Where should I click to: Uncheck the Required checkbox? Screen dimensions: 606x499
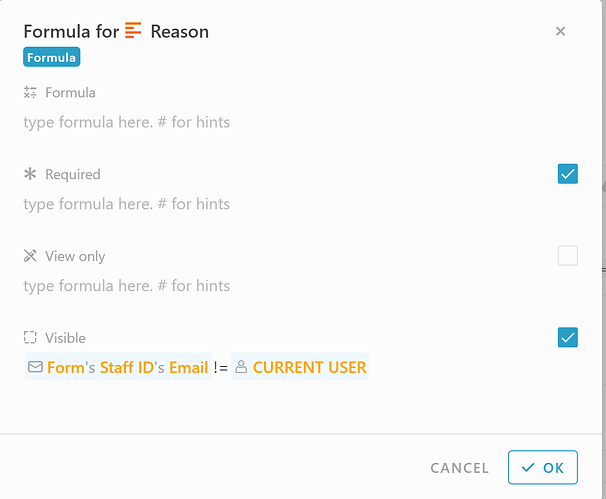[x=567, y=174]
